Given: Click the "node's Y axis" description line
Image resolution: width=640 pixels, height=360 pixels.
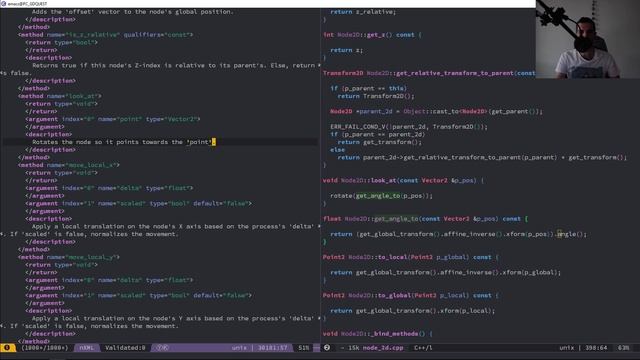Looking at the screenshot, I should [173, 318].
